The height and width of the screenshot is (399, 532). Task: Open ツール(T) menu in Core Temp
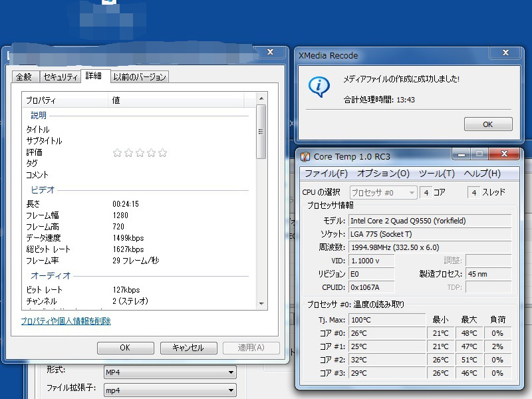click(436, 174)
